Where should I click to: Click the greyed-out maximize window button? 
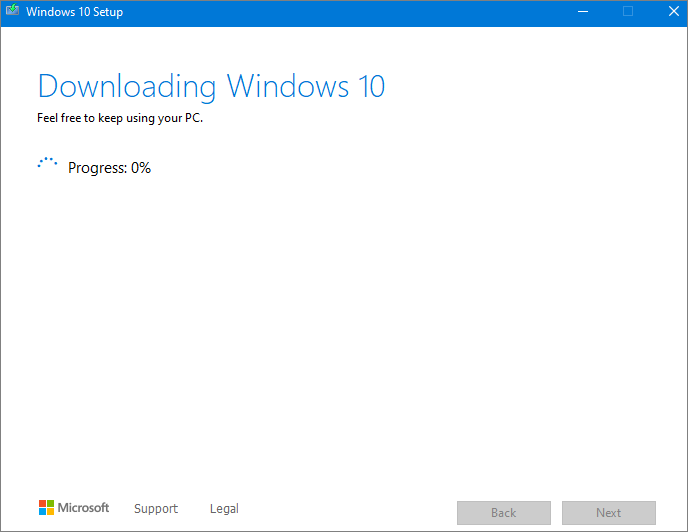coord(628,12)
